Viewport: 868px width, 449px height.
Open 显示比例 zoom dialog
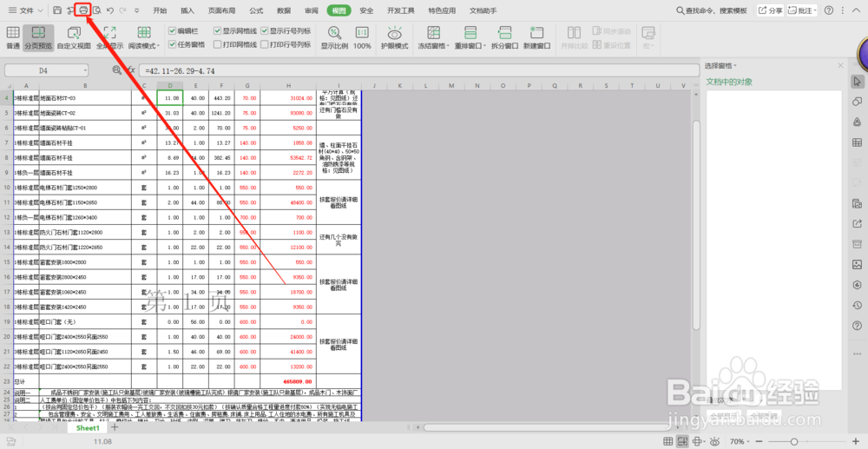point(334,38)
